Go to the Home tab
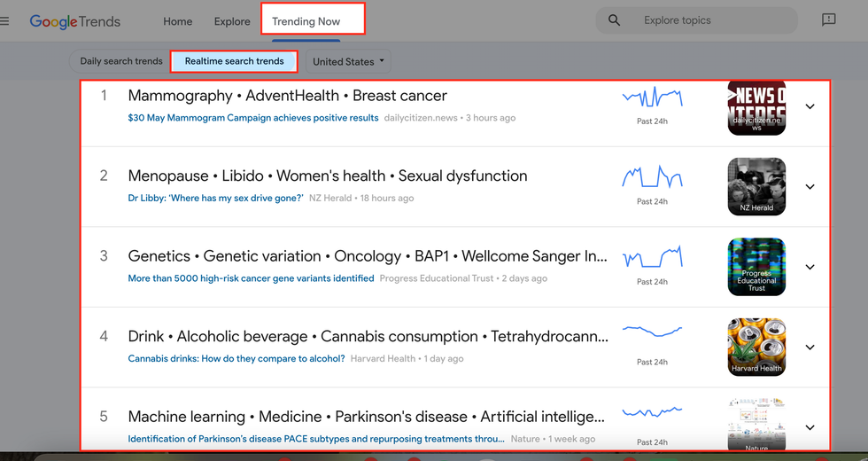The image size is (868, 461). [x=178, y=21]
